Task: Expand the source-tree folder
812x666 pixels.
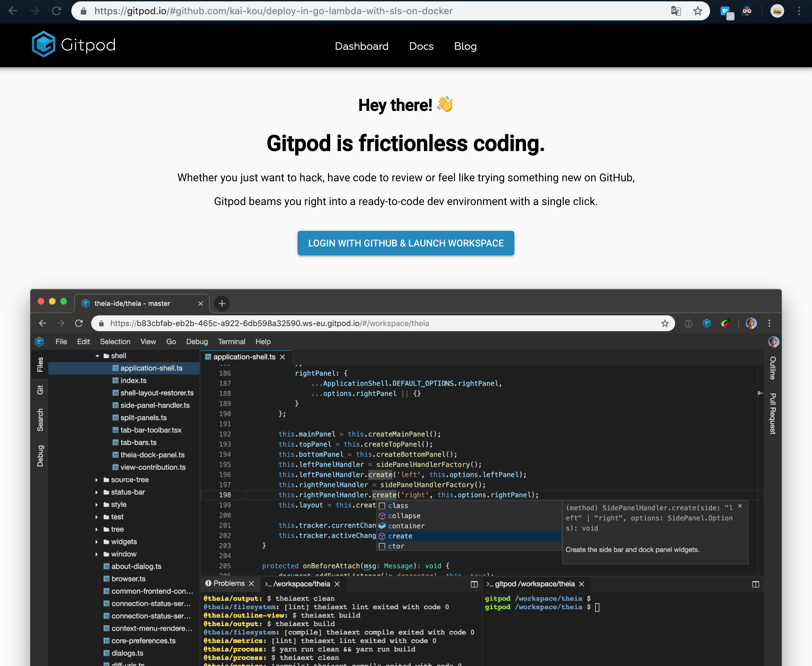Action: coord(96,479)
